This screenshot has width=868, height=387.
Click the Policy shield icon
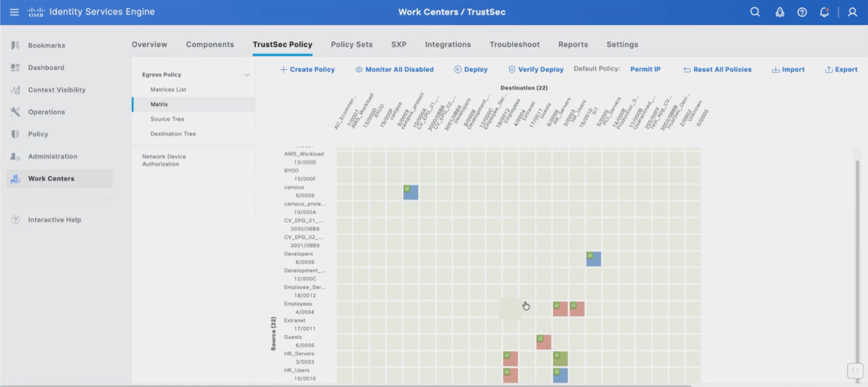pos(15,134)
